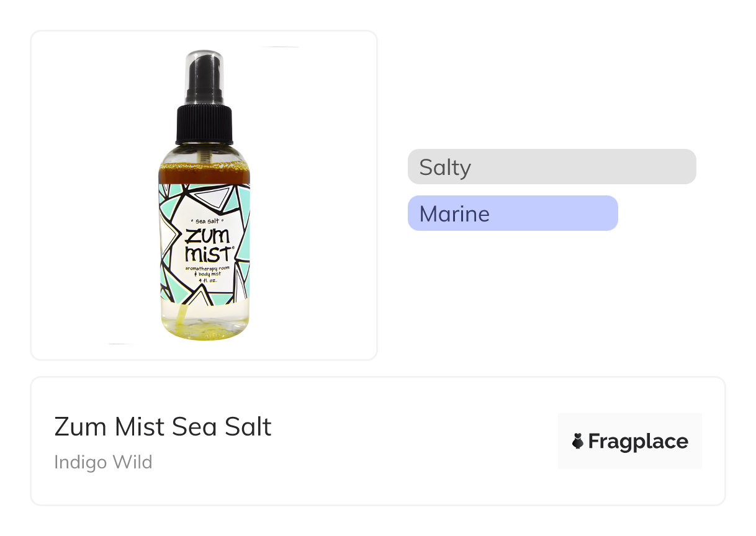Click the Zum Mist bottle product image
The width and height of the screenshot is (756, 536).
click(x=204, y=248)
